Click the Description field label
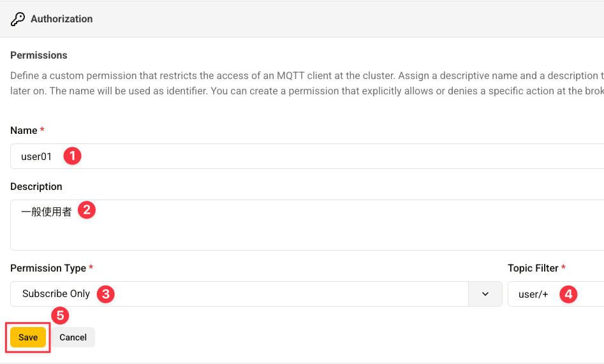 [36, 187]
